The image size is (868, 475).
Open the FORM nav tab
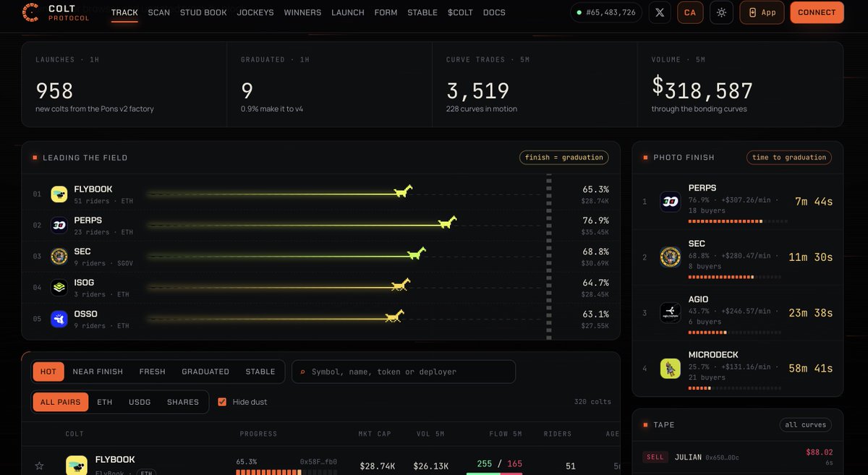386,12
